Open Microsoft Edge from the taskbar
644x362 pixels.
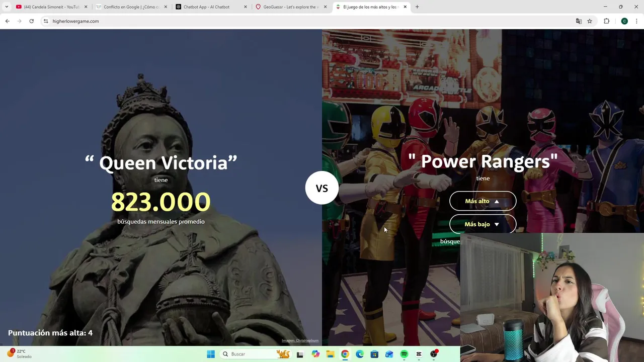click(360, 354)
